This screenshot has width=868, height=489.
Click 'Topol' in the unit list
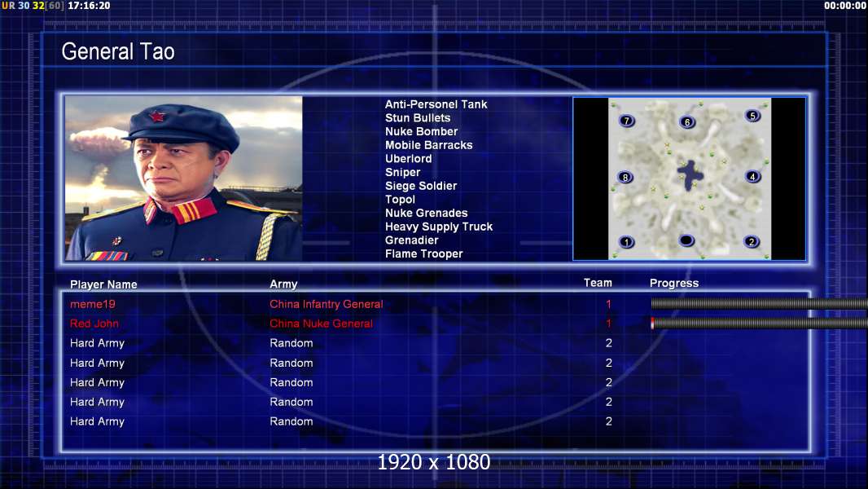[x=400, y=200]
